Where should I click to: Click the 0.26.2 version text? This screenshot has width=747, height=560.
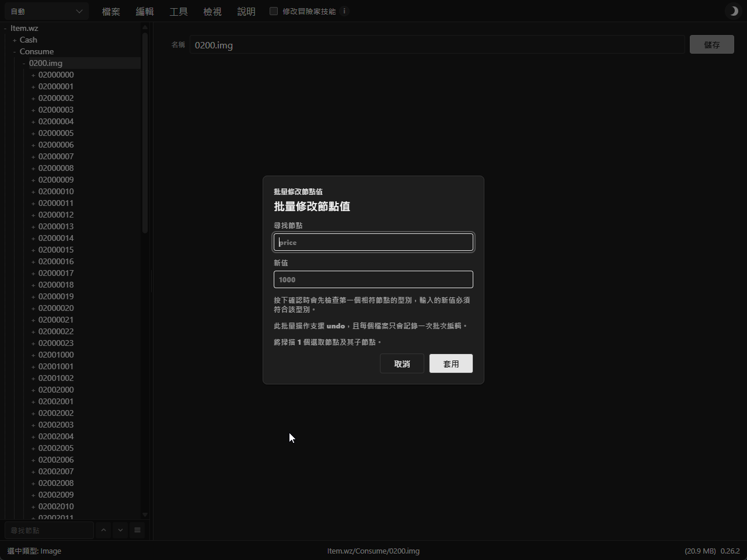pos(730,551)
